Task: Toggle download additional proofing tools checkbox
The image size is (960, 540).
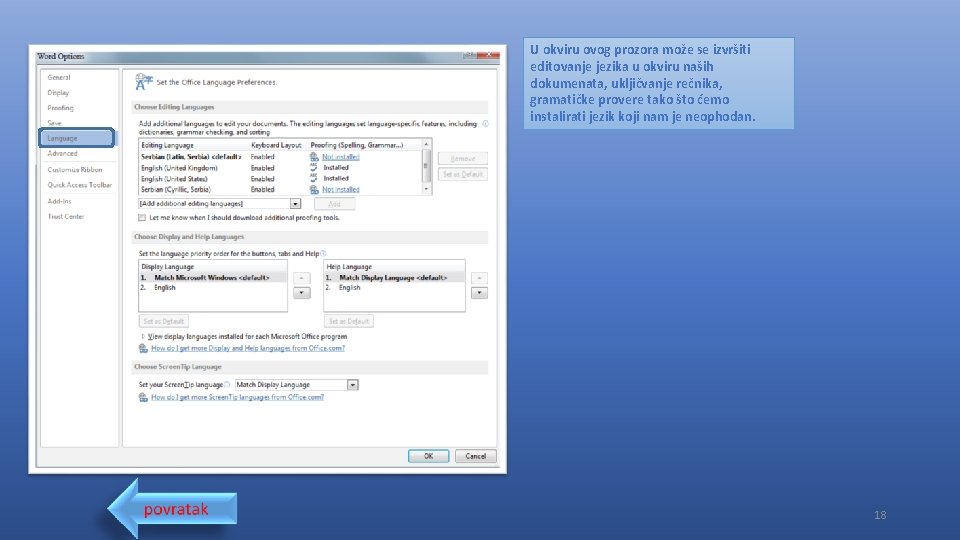Action: click(142, 218)
